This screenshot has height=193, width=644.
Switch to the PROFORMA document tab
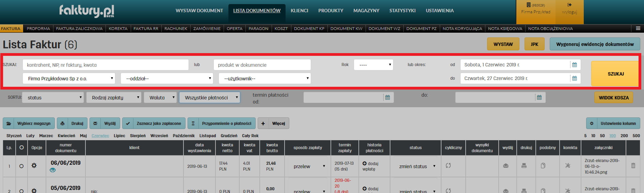click(38, 29)
